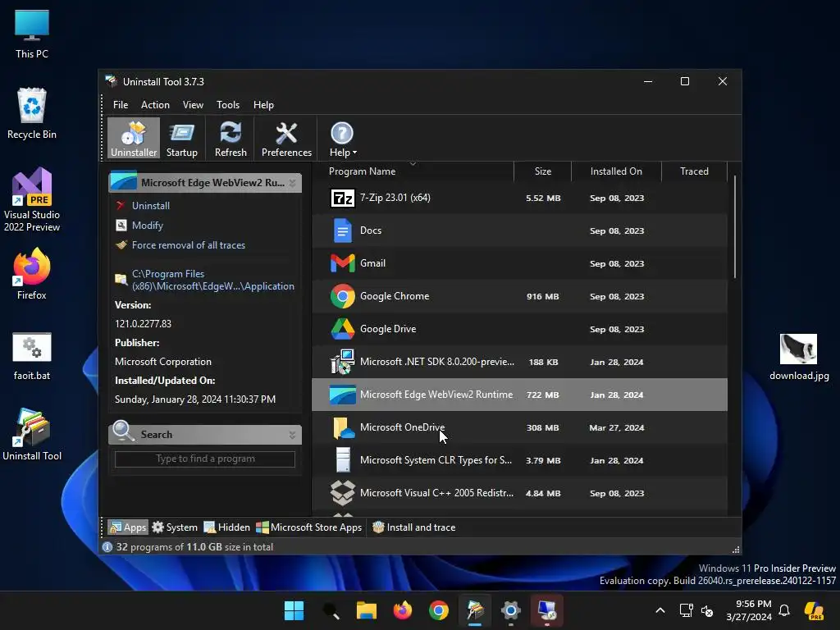Open the Startup toolbar view
Viewport: 840px width, 630px height.
tap(181, 138)
